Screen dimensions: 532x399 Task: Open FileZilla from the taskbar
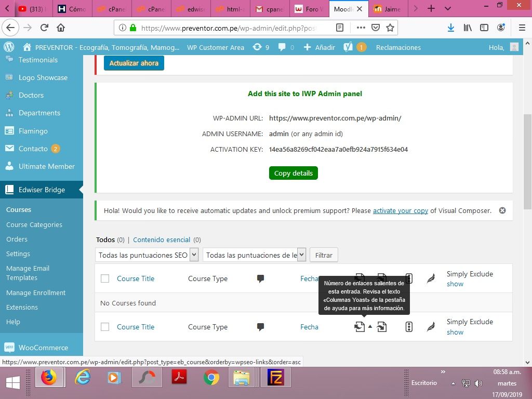pyautogui.click(x=275, y=377)
